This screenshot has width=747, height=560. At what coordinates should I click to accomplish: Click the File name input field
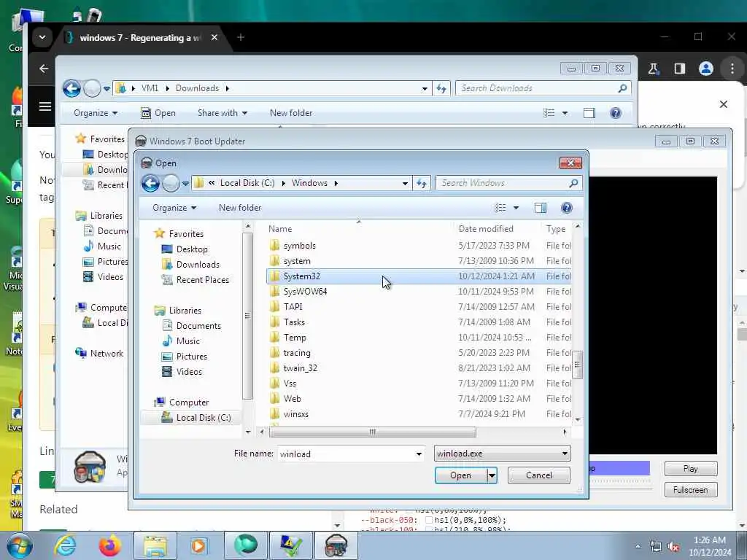346,454
